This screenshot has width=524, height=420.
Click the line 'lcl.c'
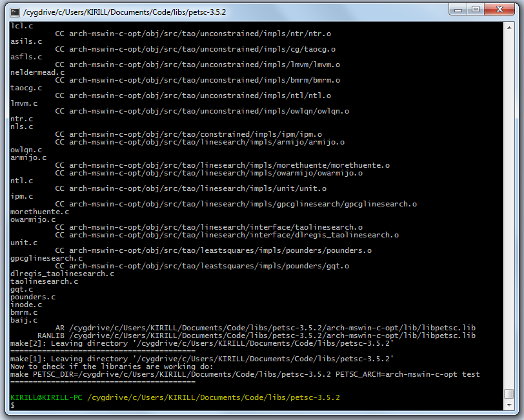tap(22, 26)
